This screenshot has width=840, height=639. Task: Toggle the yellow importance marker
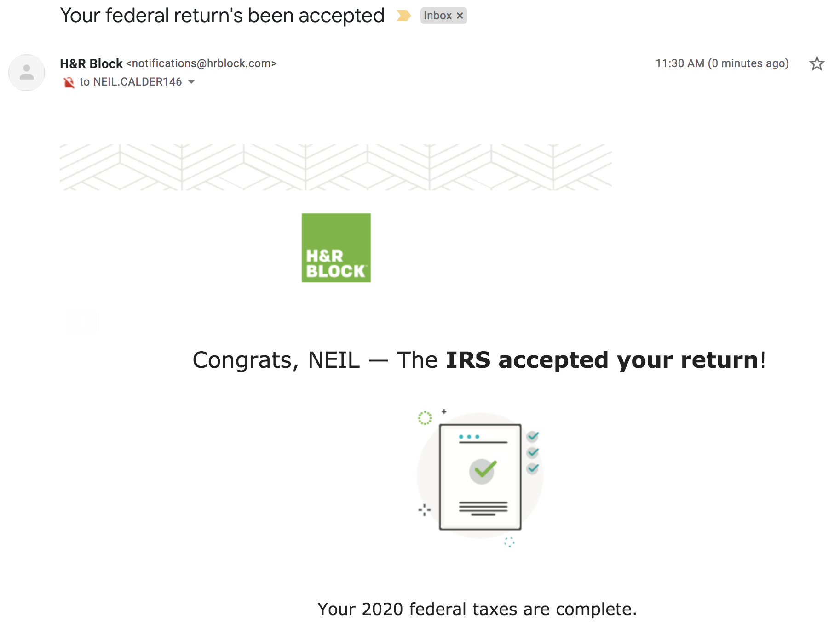(403, 16)
